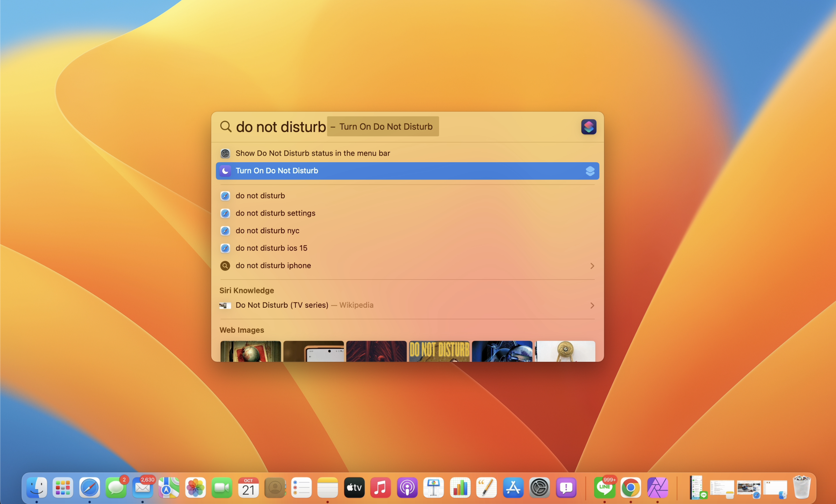Expand Do Not Disturb TV series chevron
Image resolution: width=836 pixels, height=504 pixels.
click(x=592, y=306)
